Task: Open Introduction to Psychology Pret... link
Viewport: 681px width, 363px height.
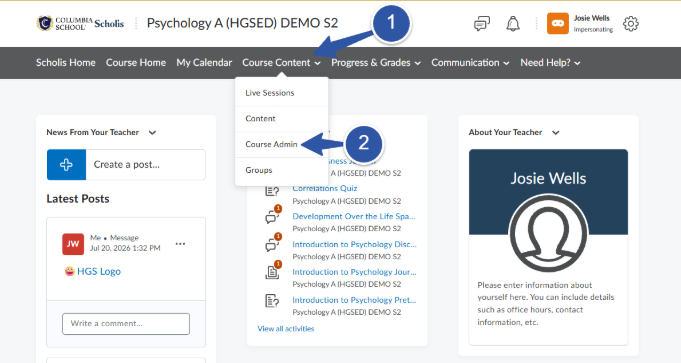Action: (354, 300)
